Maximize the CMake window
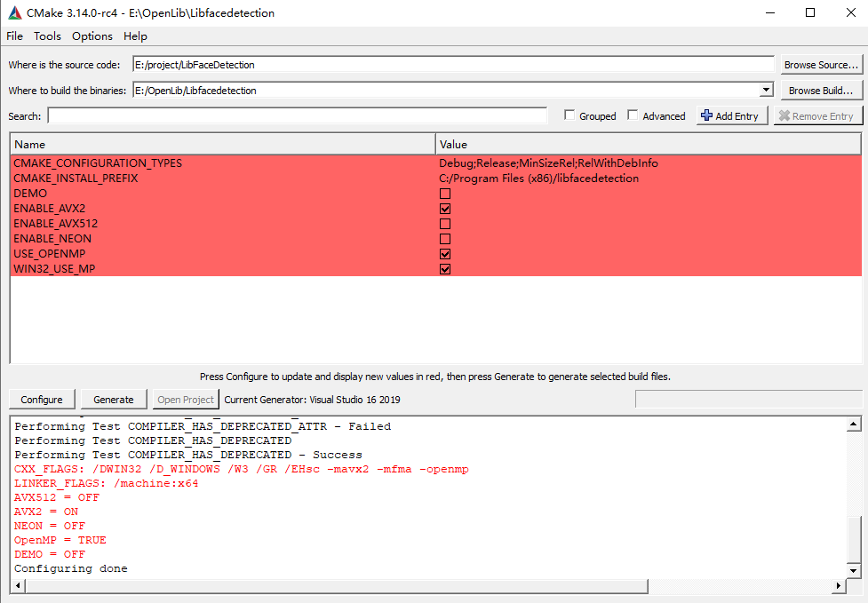The height and width of the screenshot is (603, 868). [x=810, y=12]
